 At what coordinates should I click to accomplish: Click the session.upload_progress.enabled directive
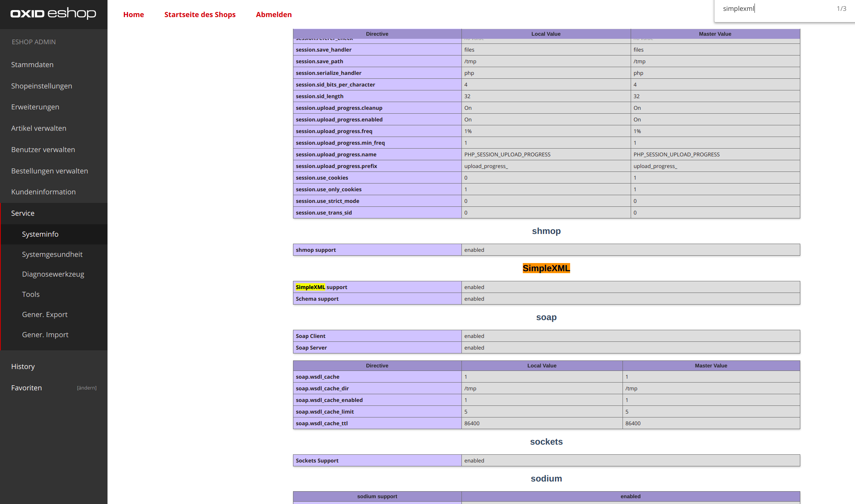(339, 120)
